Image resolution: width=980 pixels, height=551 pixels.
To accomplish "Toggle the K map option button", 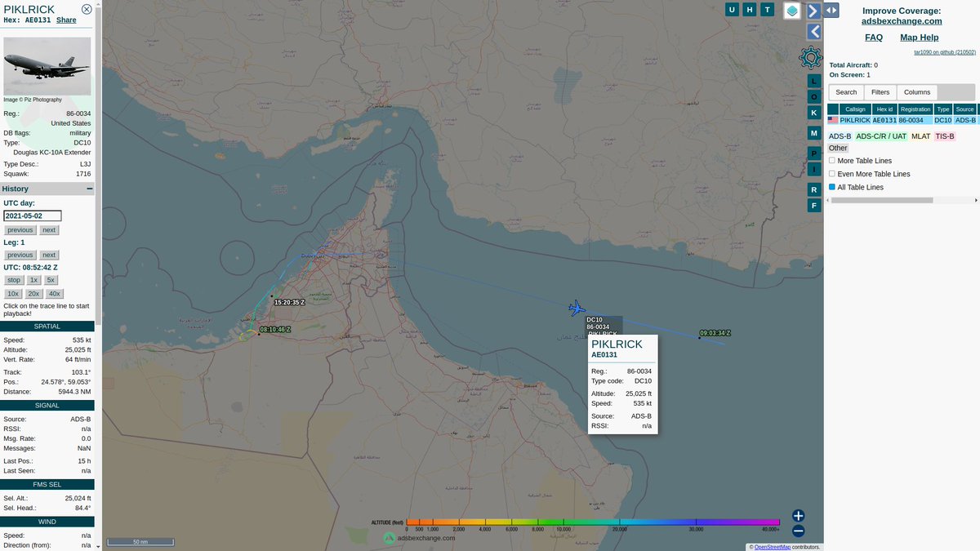I will pos(813,113).
